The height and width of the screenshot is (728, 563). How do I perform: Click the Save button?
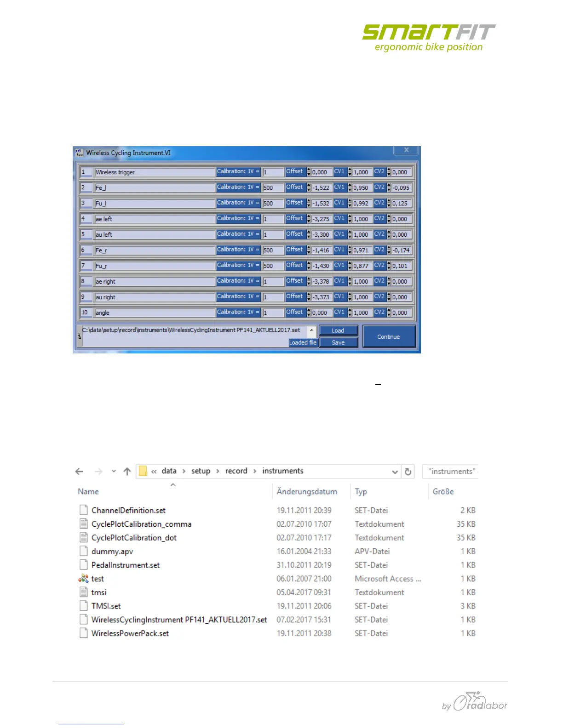coord(338,342)
